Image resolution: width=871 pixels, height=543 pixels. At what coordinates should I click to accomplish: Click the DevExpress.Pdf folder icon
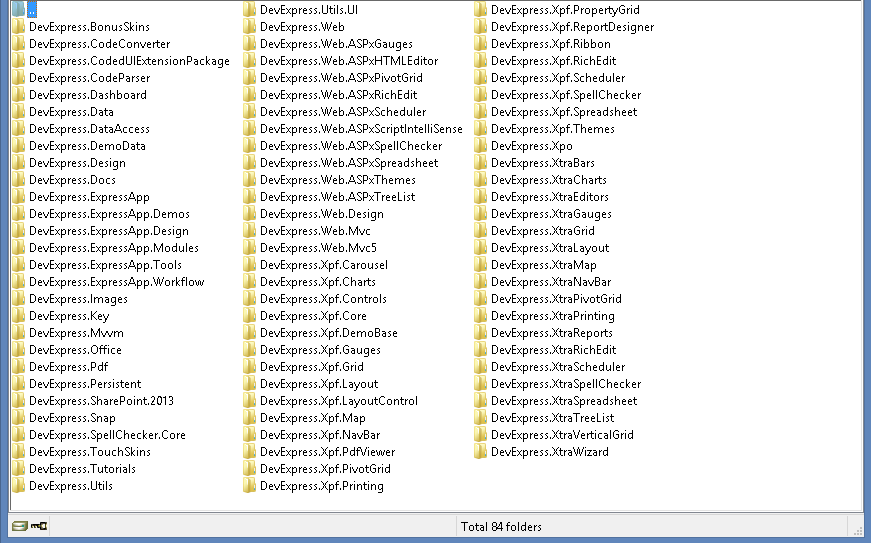19,367
